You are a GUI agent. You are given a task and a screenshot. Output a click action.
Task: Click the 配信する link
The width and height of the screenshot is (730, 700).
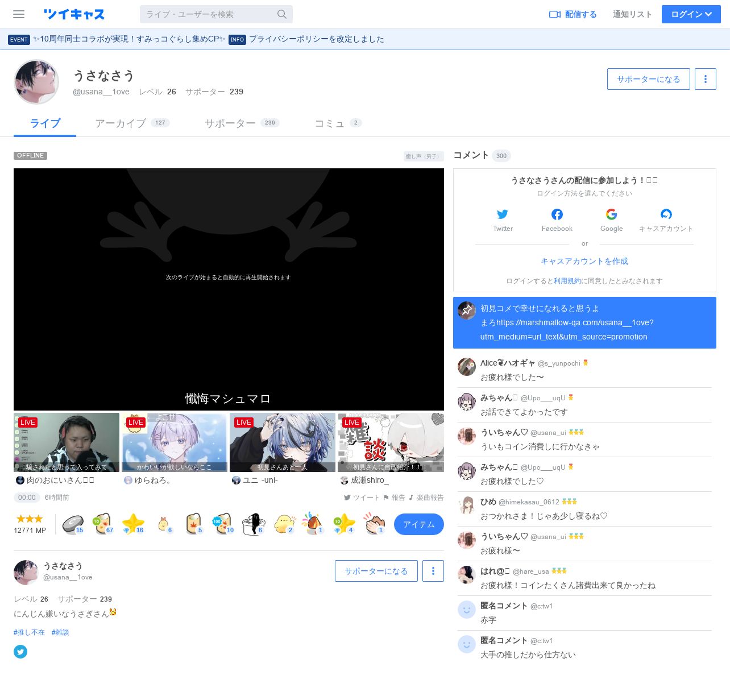[x=573, y=14]
